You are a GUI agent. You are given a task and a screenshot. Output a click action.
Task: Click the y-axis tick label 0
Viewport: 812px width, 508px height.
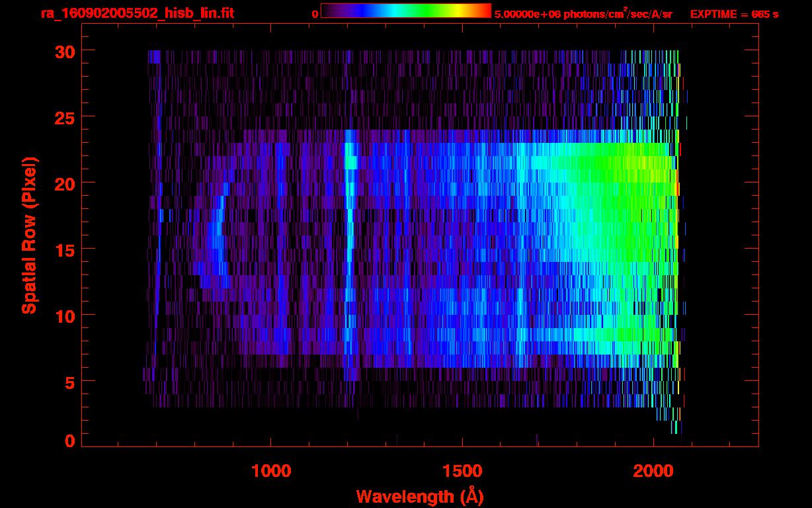tap(69, 440)
